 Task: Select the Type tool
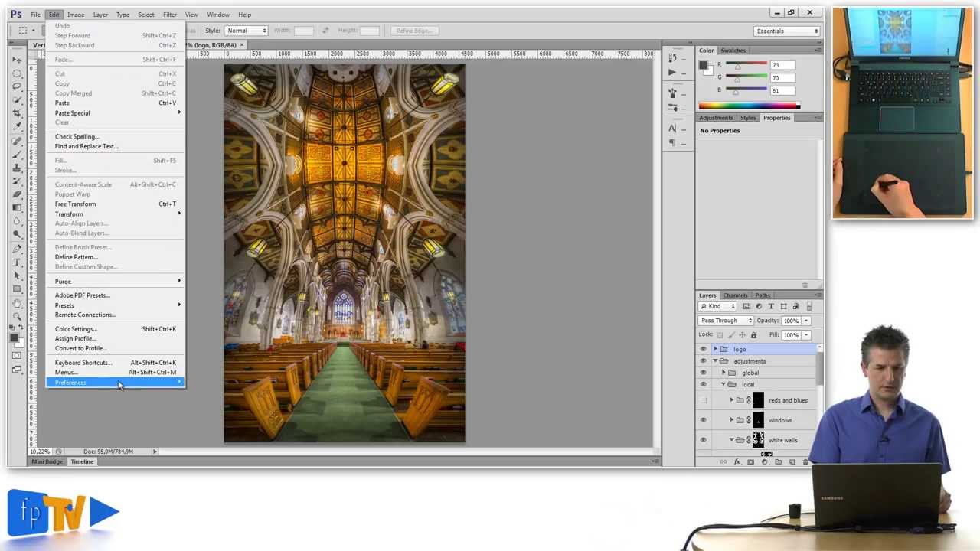[17, 262]
